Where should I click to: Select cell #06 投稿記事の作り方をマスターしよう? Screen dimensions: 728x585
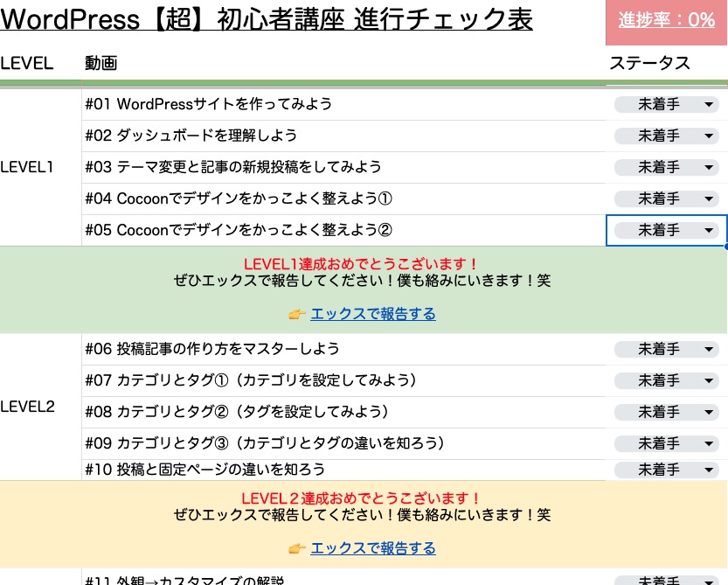click(343, 349)
